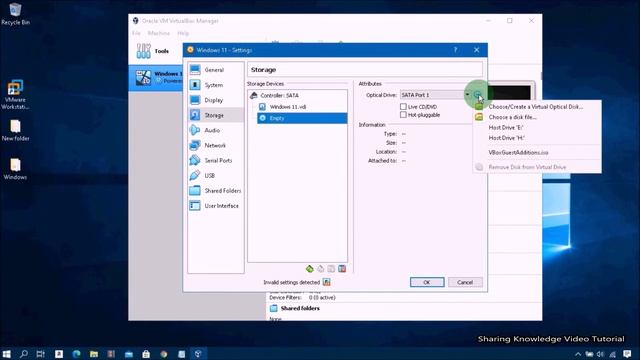Viewport: 640px width, 360px height.
Task: Open VMware Workstation desktop icon
Action: (x=15, y=95)
